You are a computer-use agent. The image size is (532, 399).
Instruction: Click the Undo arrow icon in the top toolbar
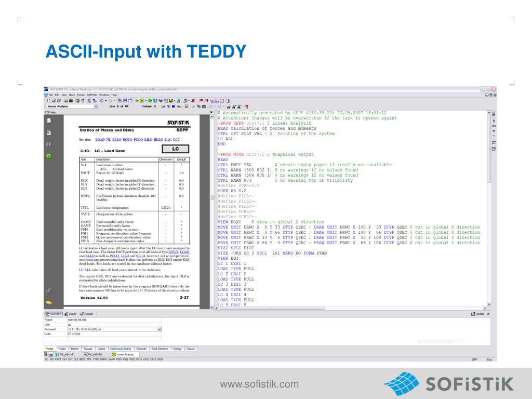(x=101, y=101)
